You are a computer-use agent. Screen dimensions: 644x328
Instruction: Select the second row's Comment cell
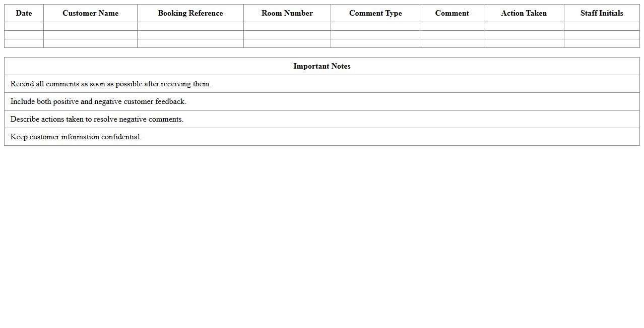[x=452, y=35]
